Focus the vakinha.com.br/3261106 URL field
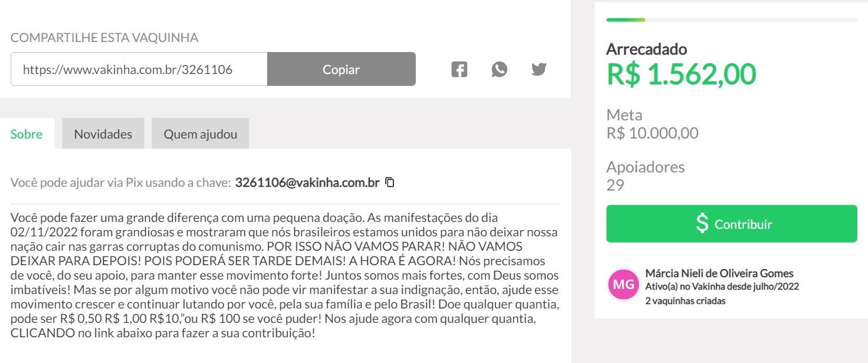The height and width of the screenshot is (363, 868). 139,69
